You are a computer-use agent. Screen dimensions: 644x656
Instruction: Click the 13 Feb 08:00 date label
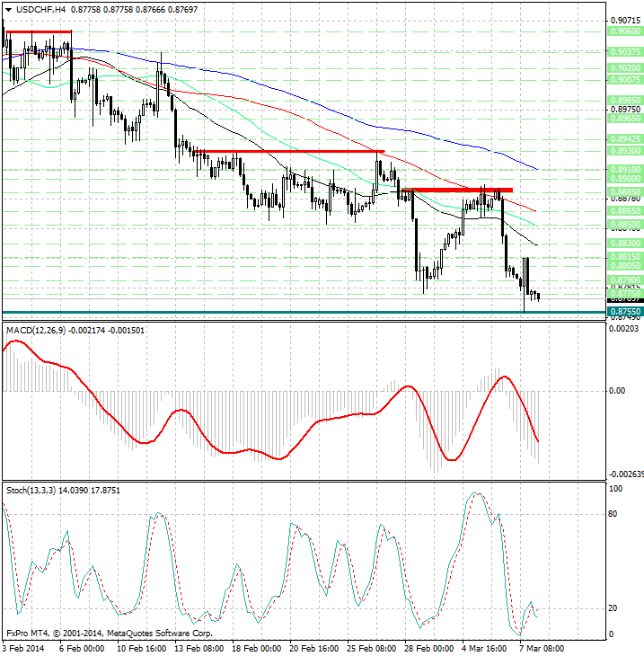click(x=198, y=649)
